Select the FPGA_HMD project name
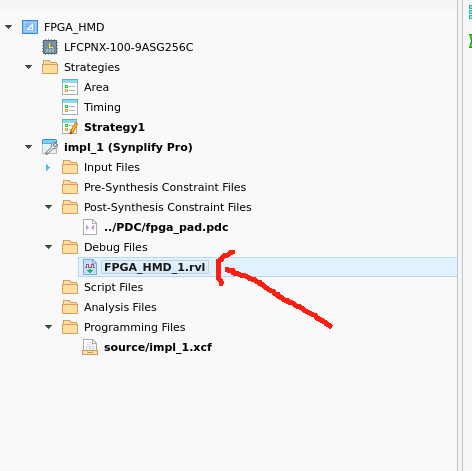The image size is (472, 471). pyautogui.click(x=74, y=27)
